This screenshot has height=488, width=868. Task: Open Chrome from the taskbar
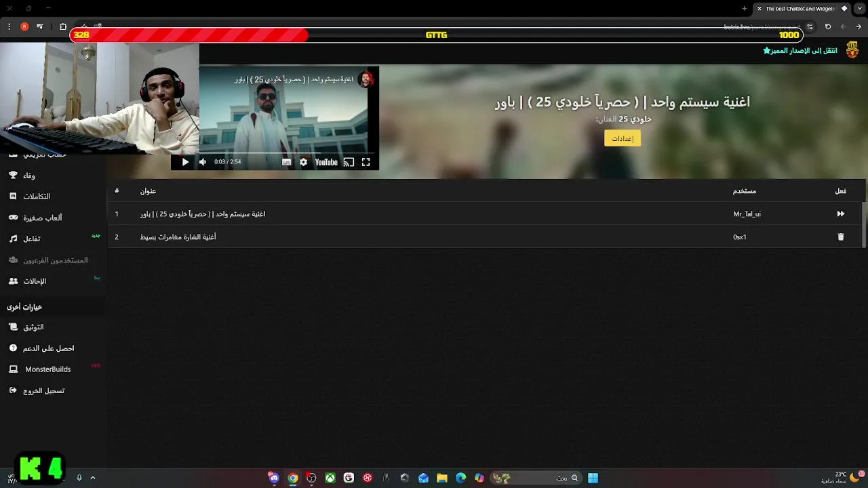[x=293, y=478]
